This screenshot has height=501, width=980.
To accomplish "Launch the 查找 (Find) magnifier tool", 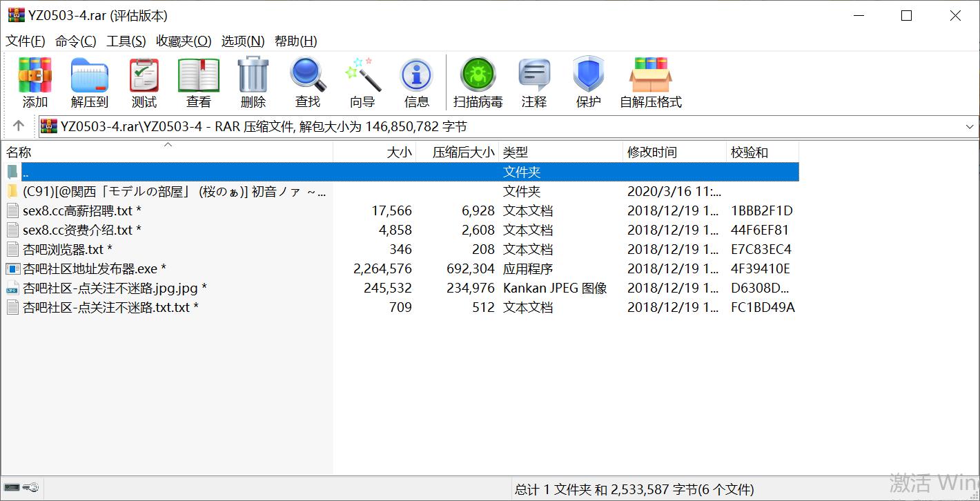I will coord(308,83).
